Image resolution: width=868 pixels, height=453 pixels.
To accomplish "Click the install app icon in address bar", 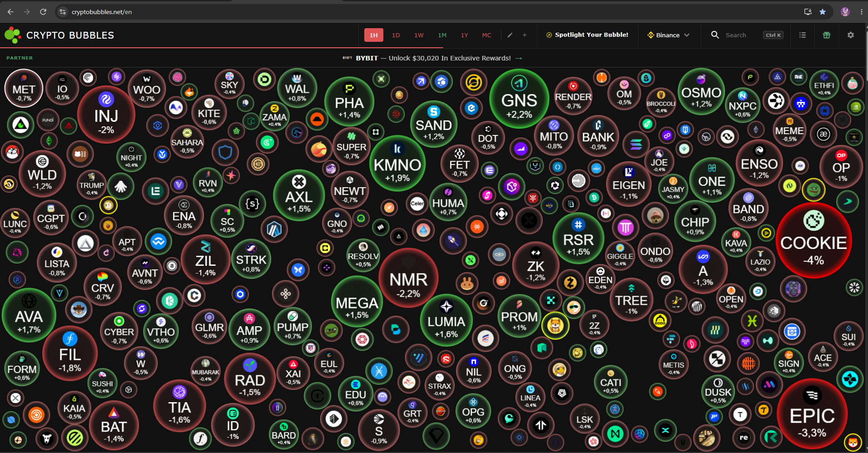I will point(808,12).
